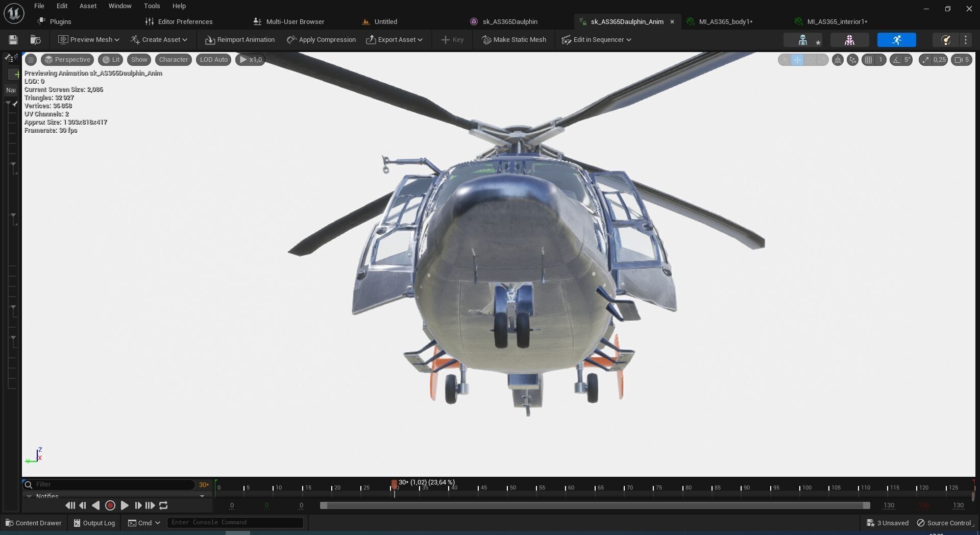Open the Help menu
The image size is (980, 535).
[x=179, y=6]
